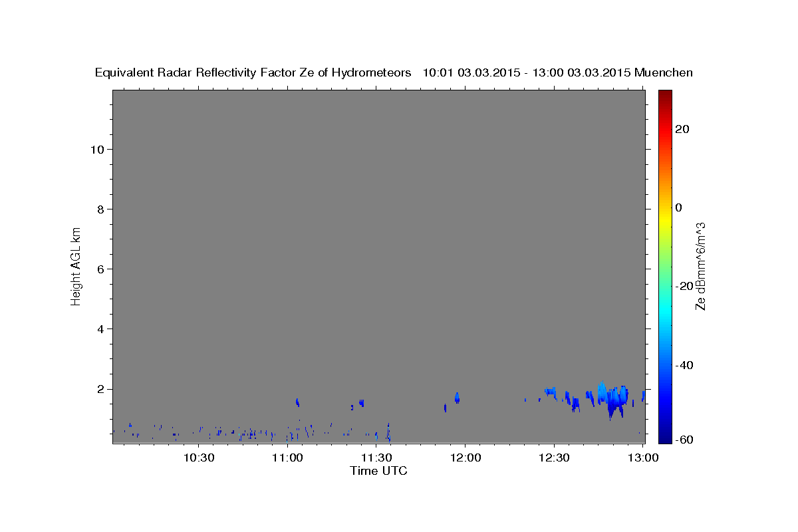Click the 'Time UTC' axis label
Screen dimensions: 798x532
tap(378, 471)
